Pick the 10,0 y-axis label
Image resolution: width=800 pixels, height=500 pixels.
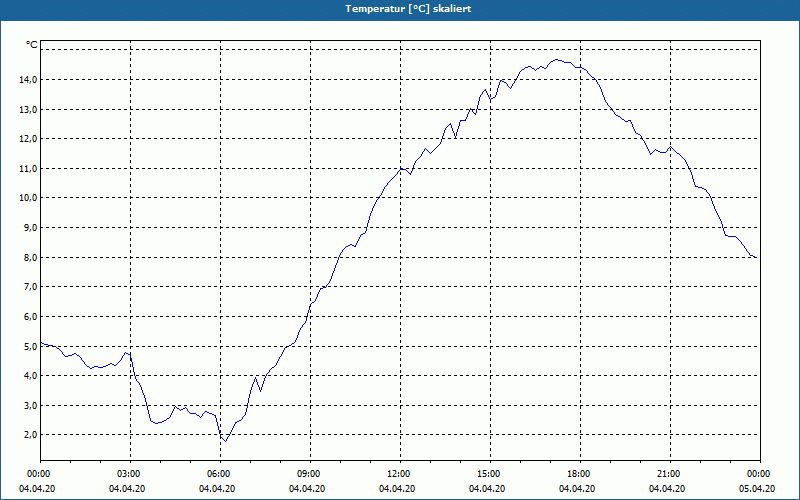point(28,198)
